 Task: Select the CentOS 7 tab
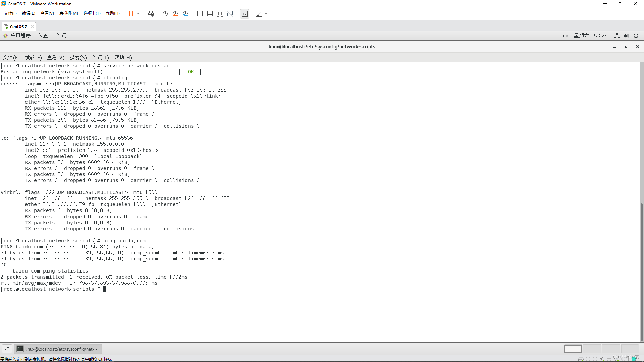(x=18, y=26)
